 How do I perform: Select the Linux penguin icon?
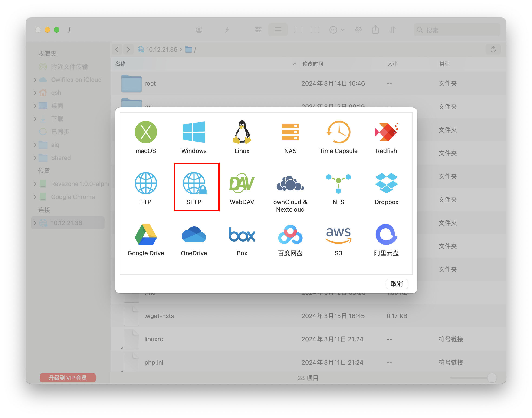pyautogui.click(x=242, y=132)
